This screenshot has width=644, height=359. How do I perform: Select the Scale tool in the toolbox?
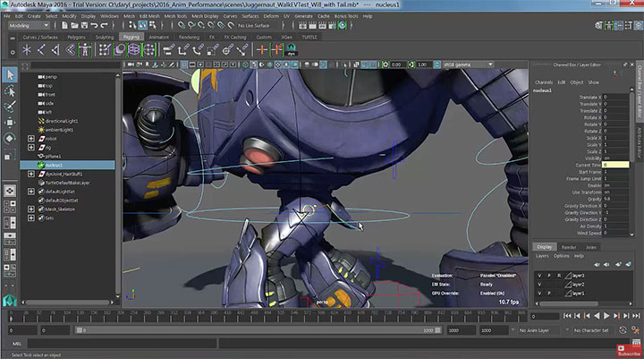click(10, 155)
